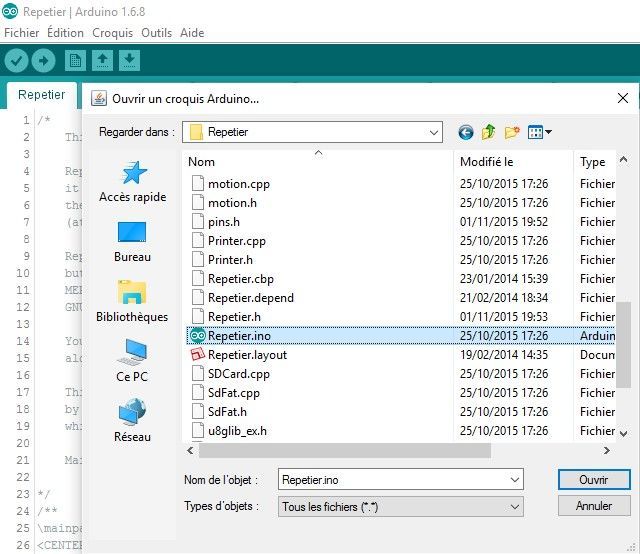Click the Java icon in the dialog title

coord(99,98)
